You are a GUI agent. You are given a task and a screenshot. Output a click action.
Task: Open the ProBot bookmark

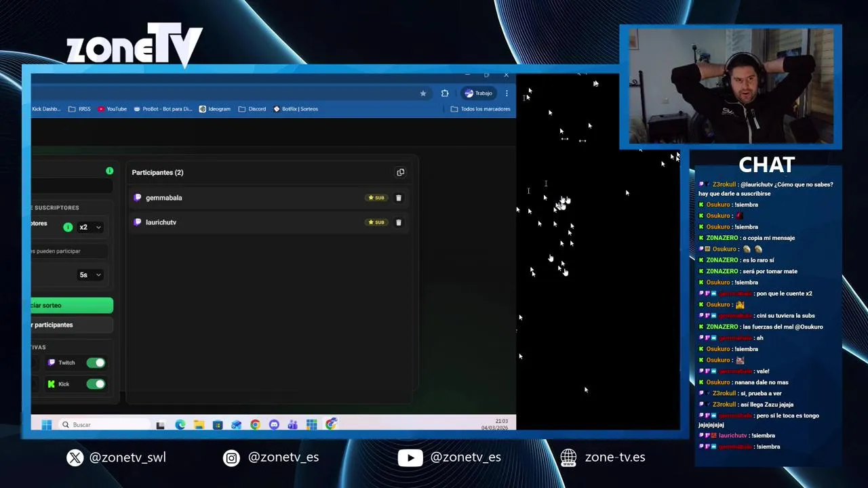click(x=163, y=108)
